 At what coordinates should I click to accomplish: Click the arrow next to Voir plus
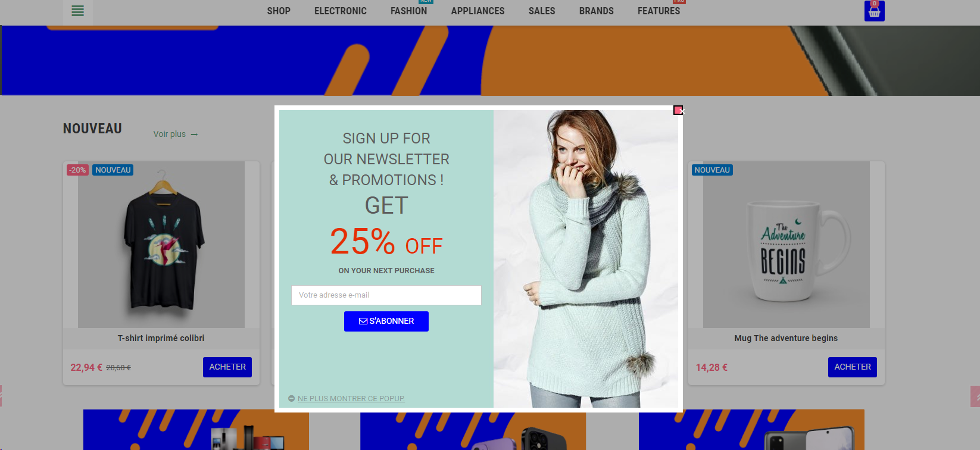coord(194,135)
